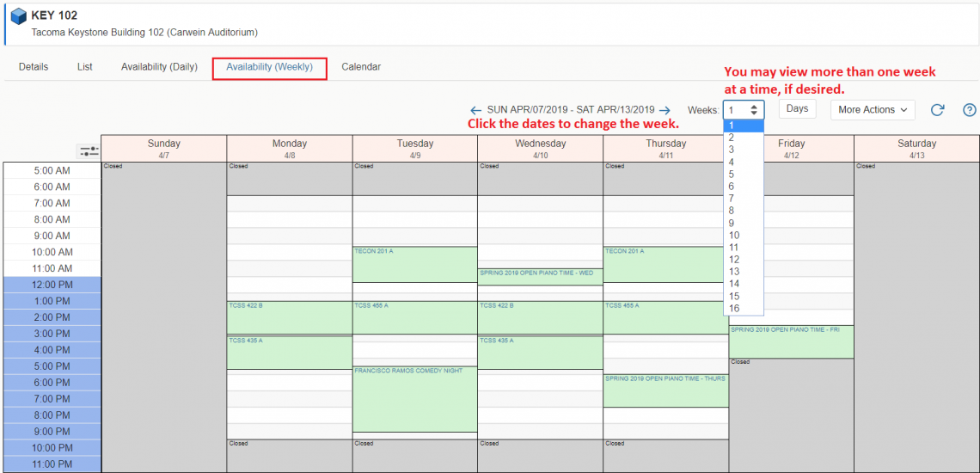Click Spring 2019 Open Piano Time Friday event
The image size is (980, 473).
pyautogui.click(x=791, y=341)
